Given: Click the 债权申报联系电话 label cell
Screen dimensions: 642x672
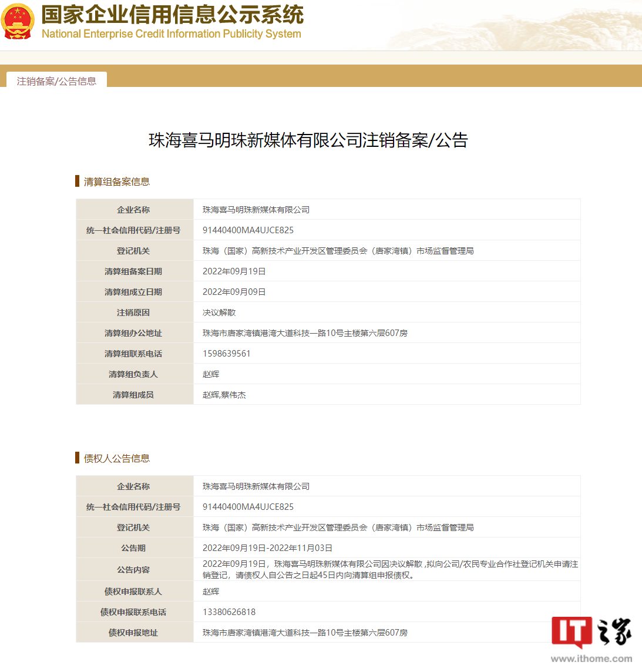Looking at the screenshot, I should click(135, 612).
